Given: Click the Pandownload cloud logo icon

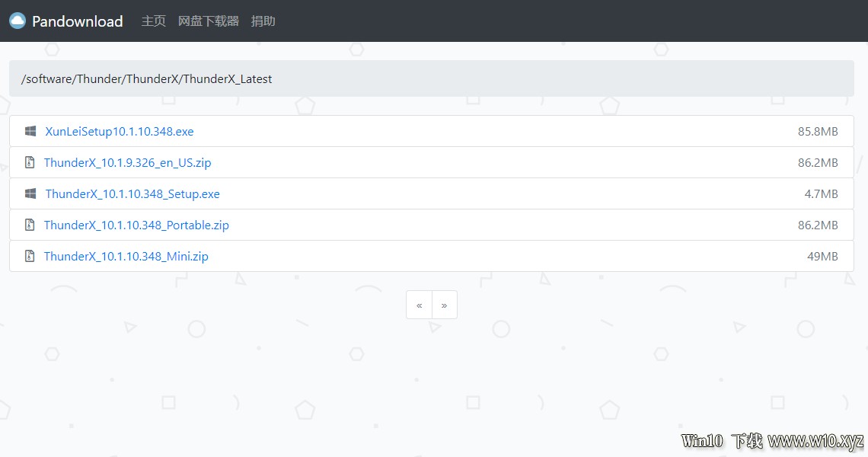Looking at the screenshot, I should tap(18, 21).
